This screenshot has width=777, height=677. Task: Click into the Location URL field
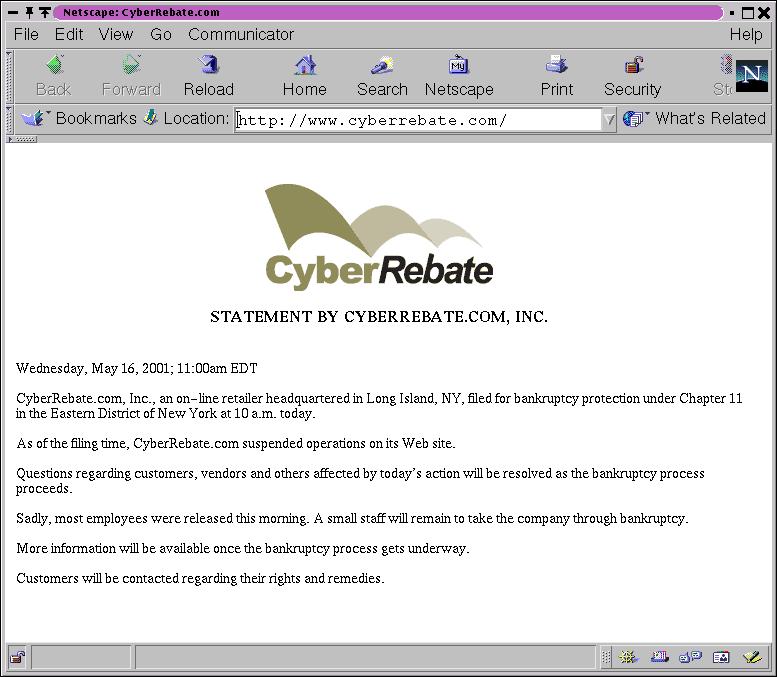[418, 120]
